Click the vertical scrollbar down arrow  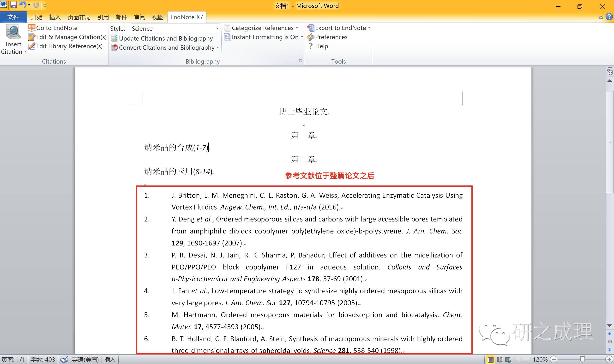(610, 326)
